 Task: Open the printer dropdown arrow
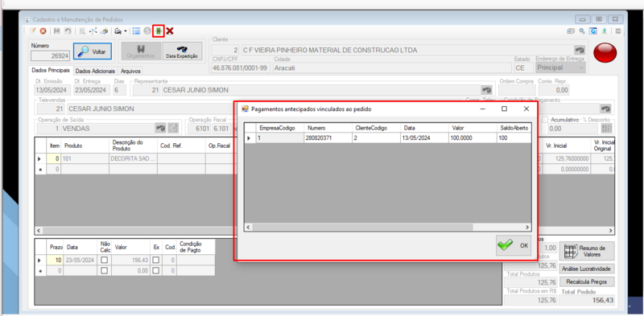coord(126,31)
